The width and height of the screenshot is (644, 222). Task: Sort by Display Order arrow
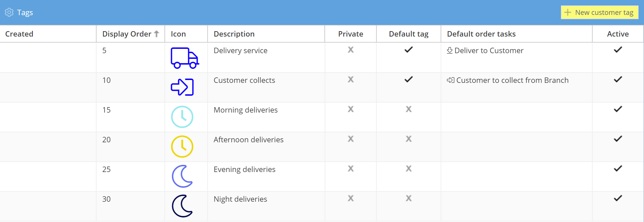pos(157,34)
